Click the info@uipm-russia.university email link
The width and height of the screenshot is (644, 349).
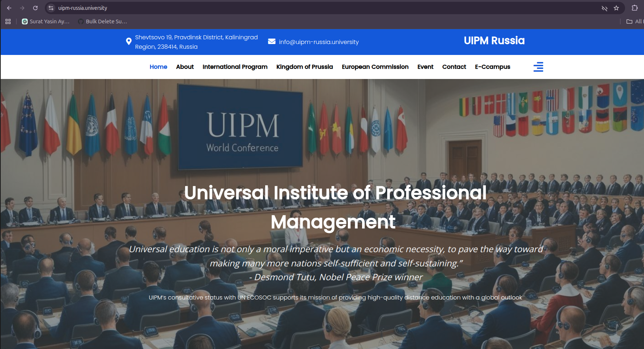tap(319, 42)
